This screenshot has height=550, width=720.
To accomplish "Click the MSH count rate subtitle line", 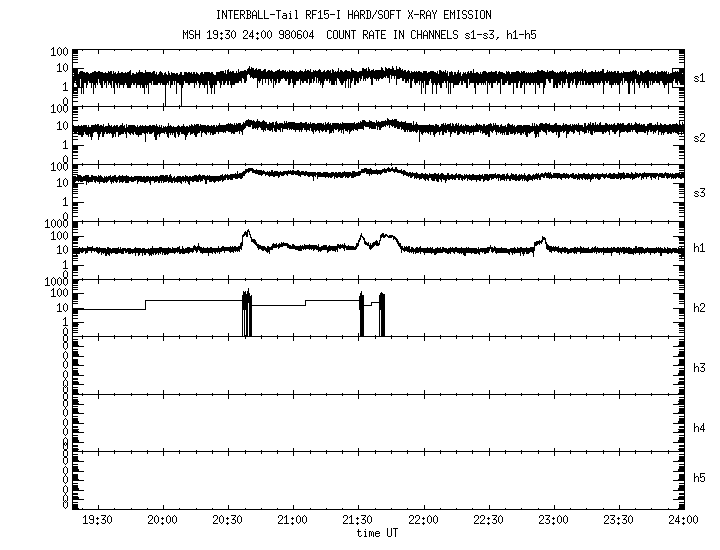I will point(354,36).
